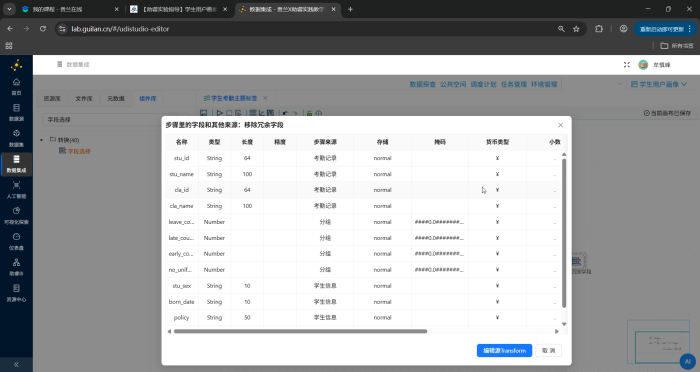Viewport: 700px width, 372px height.
Task: Click the stu_id cell
Action: [182, 158]
